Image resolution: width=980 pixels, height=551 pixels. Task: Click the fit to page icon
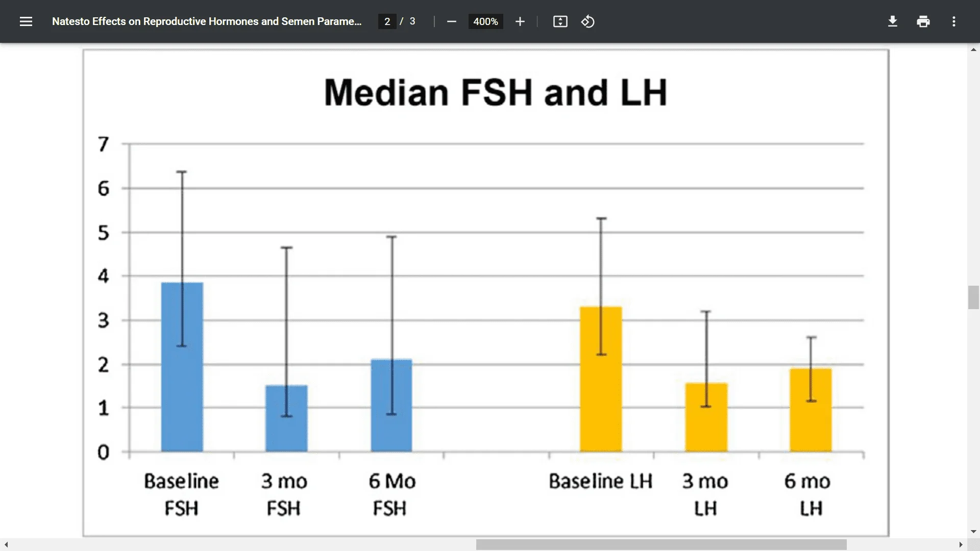click(560, 21)
